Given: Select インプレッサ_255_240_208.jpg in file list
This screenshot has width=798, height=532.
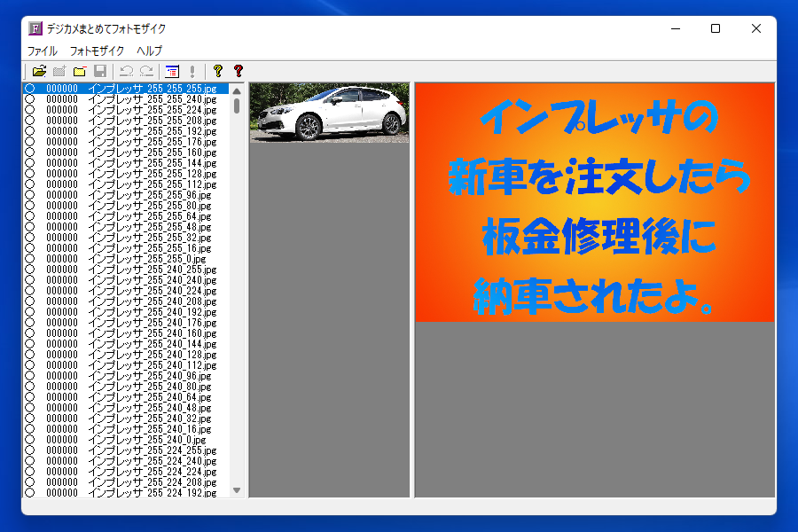Looking at the screenshot, I should point(126,301).
